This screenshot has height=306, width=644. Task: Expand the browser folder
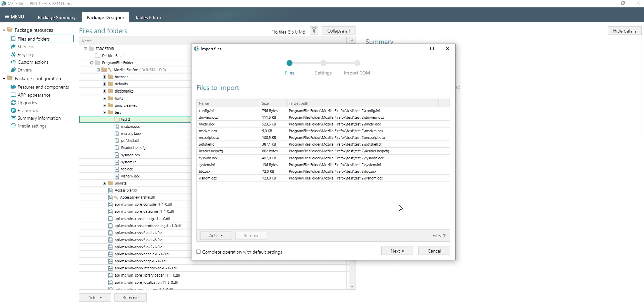pos(104,77)
